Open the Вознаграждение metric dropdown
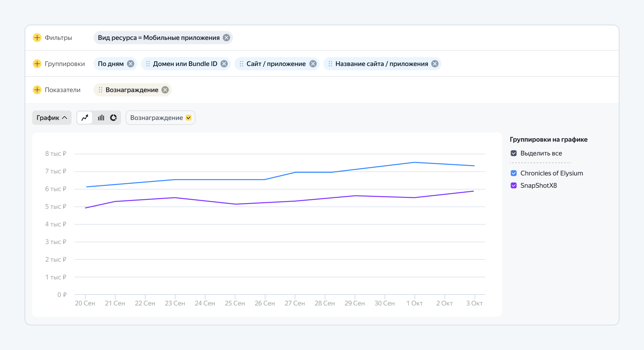Image resolution: width=644 pixels, height=350 pixels. coord(161,118)
